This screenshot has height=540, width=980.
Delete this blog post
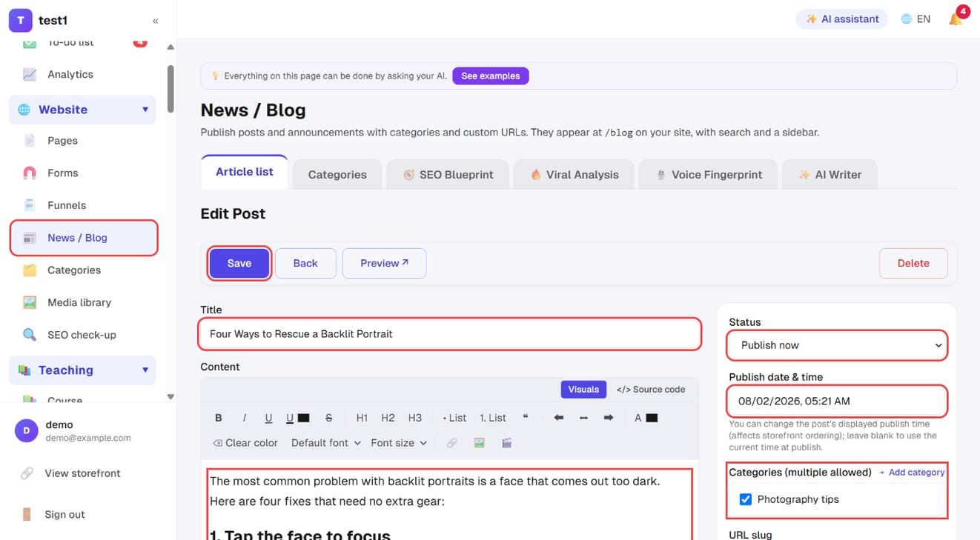(x=913, y=263)
